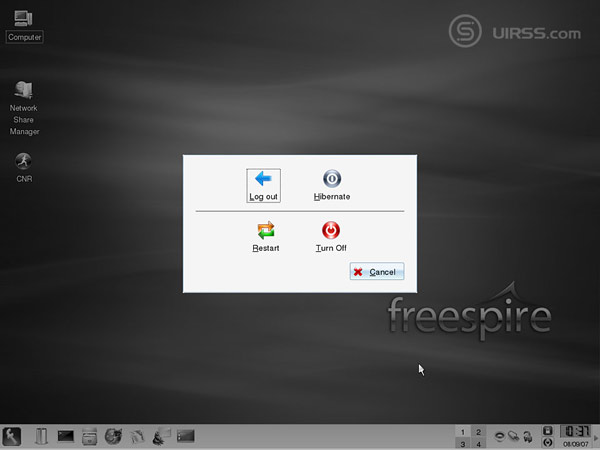The height and width of the screenshot is (450, 600).
Task: Open the Freespire launch menu
Action: (x=13, y=436)
